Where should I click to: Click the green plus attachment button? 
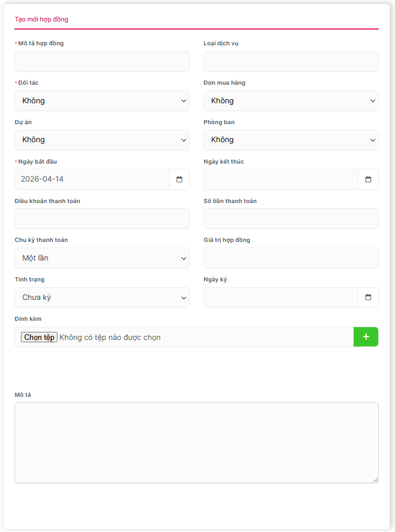365,337
